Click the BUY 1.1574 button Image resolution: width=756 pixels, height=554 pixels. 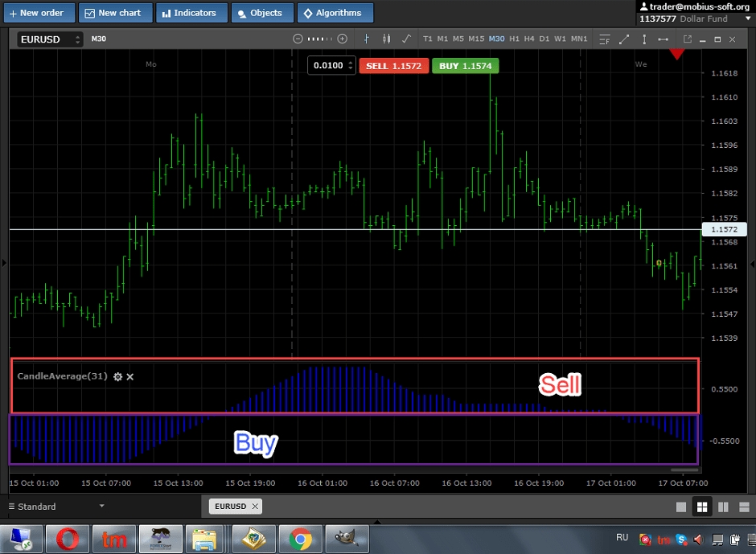coord(465,65)
